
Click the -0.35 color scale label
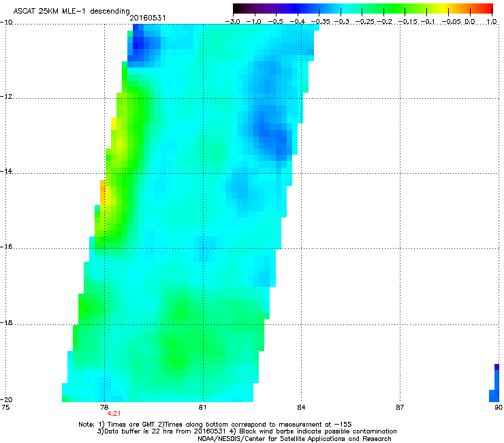click(321, 22)
